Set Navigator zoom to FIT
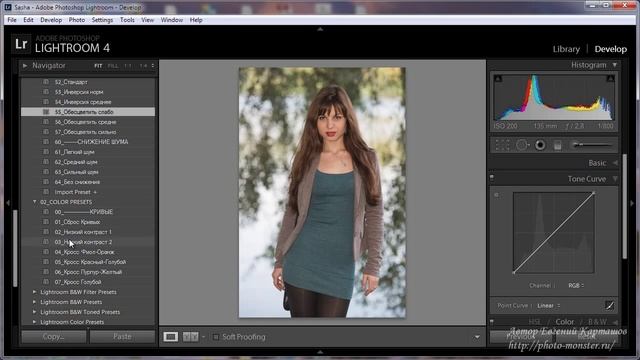The height and width of the screenshot is (360, 640). point(98,66)
